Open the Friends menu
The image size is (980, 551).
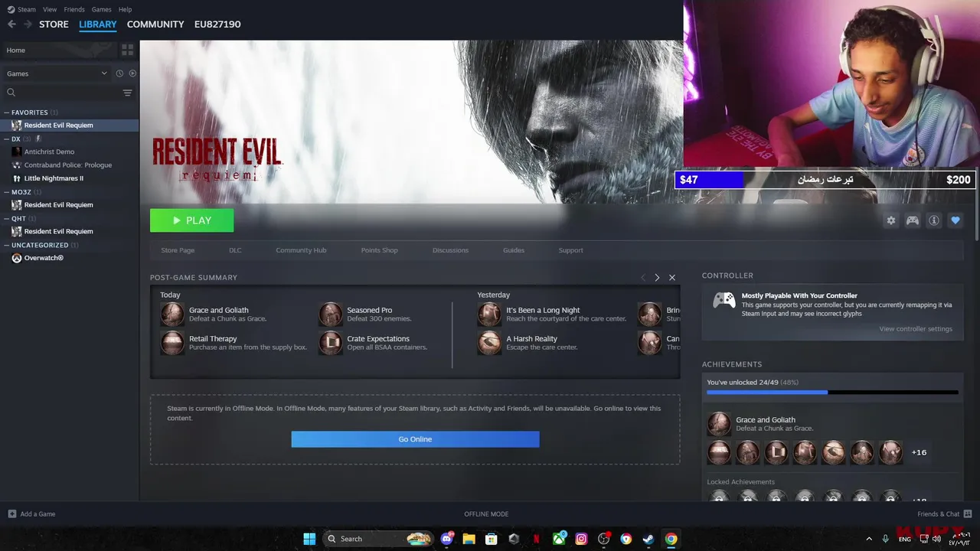74,9
